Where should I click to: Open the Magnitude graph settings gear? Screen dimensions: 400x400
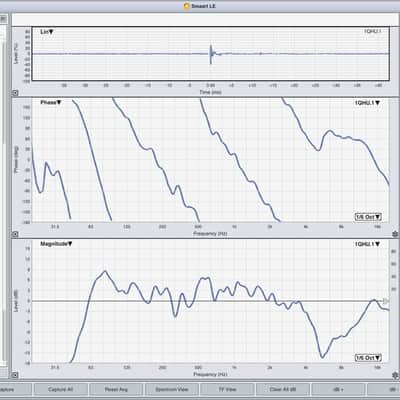[x=395, y=375]
